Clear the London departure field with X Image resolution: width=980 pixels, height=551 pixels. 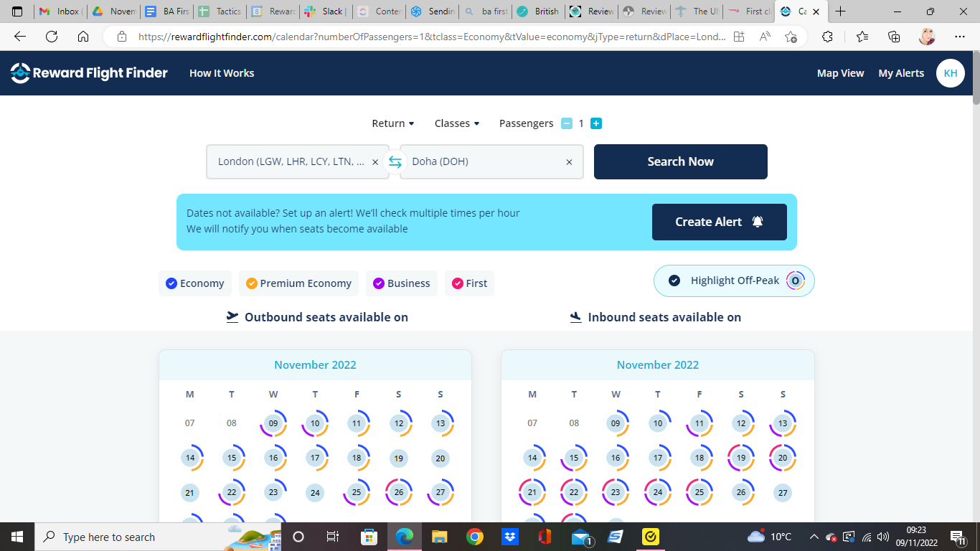pos(374,162)
